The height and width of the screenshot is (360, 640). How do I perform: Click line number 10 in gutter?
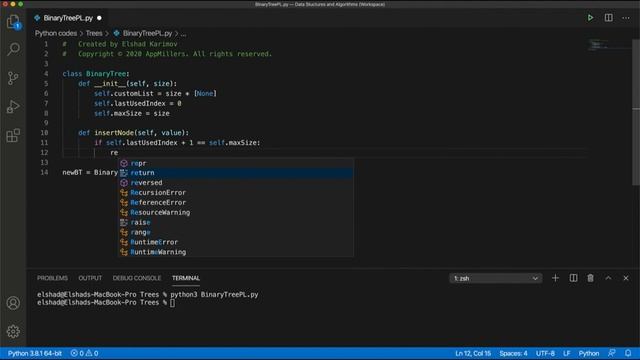point(44,133)
